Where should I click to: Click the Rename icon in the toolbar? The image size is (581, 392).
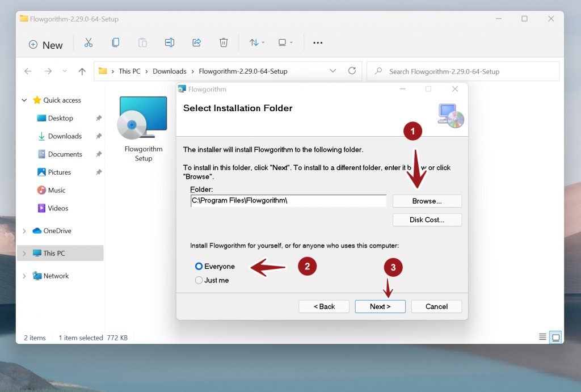tap(169, 43)
